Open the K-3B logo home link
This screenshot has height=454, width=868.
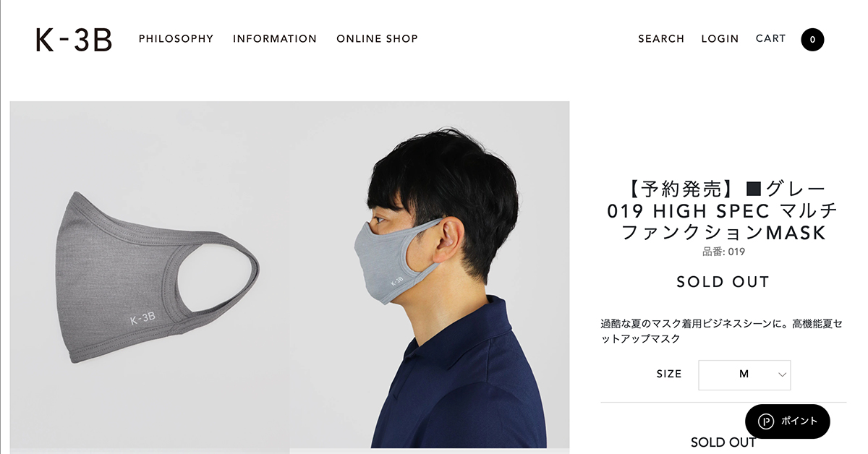(74, 39)
